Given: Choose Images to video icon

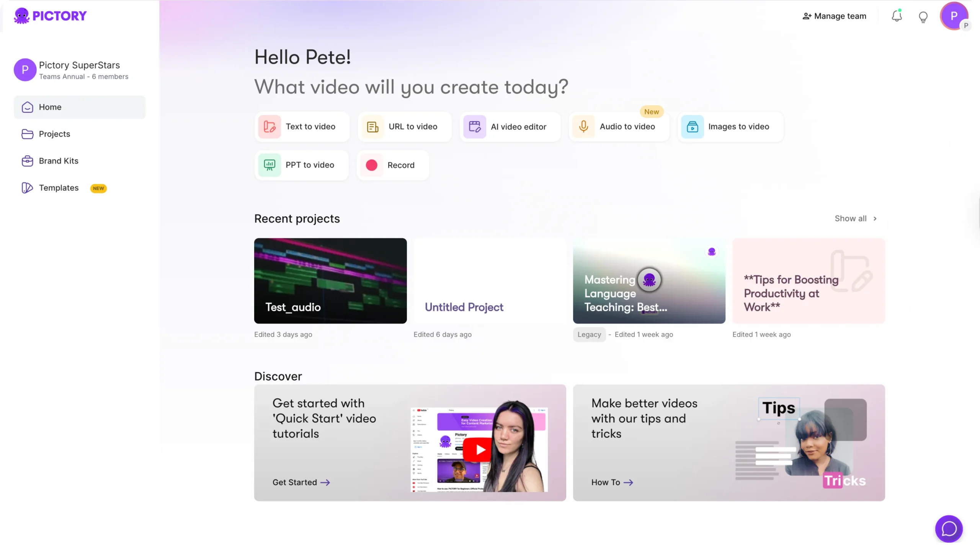Looking at the screenshot, I should point(692,127).
